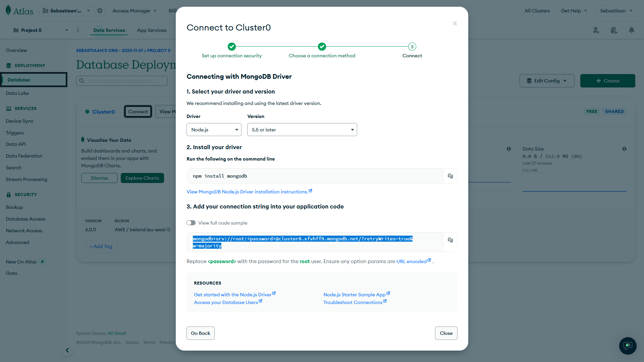Copy the npm install command
This screenshot has height=362, width=644.
point(450,176)
